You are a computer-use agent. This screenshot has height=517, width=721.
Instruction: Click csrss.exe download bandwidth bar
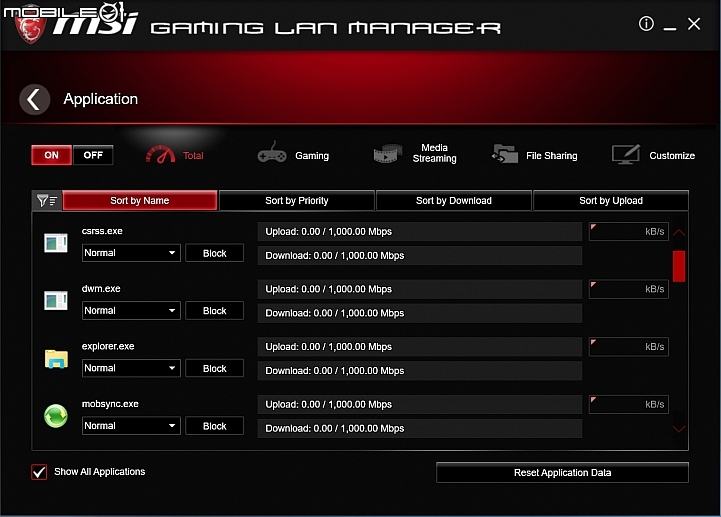420,255
